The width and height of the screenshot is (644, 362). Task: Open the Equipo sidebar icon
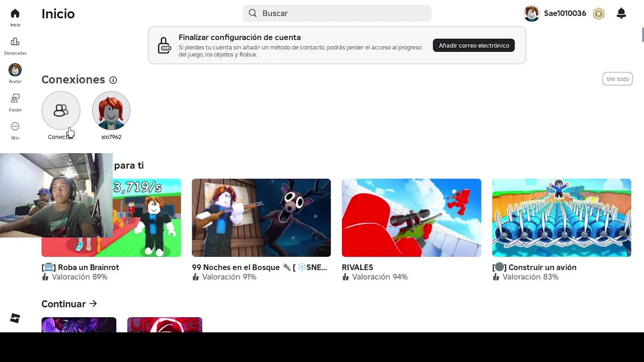coord(15,98)
